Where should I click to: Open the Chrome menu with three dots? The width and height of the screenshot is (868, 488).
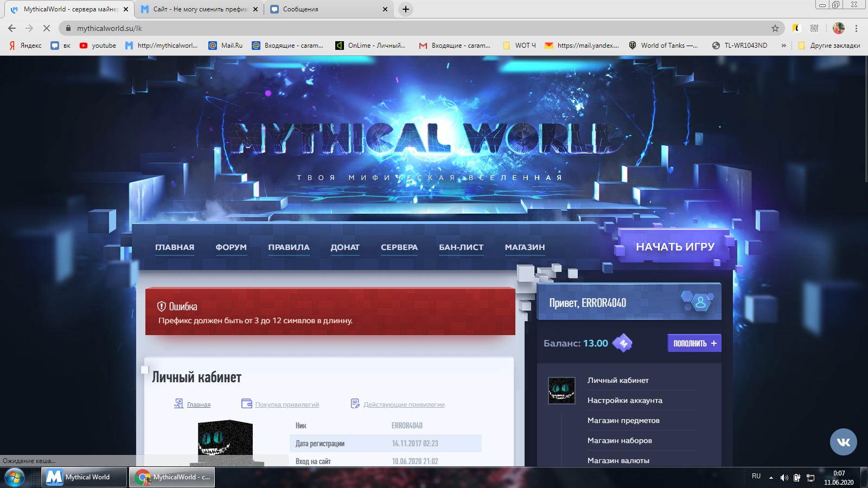point(857,28)
